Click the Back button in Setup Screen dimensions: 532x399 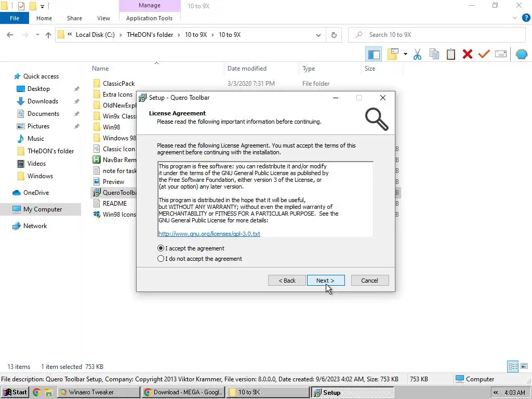coord(287,281)
